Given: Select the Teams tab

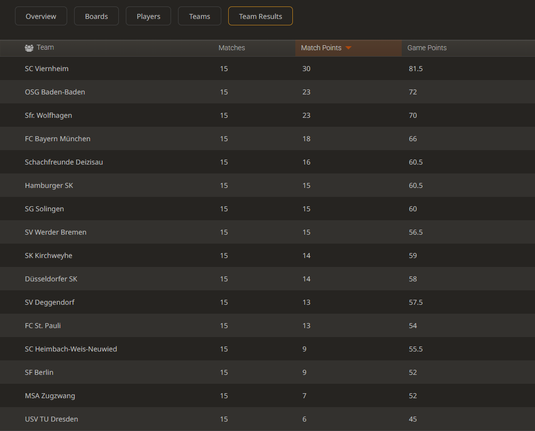Looking at the screenshot, I should (x=200, y=16).
